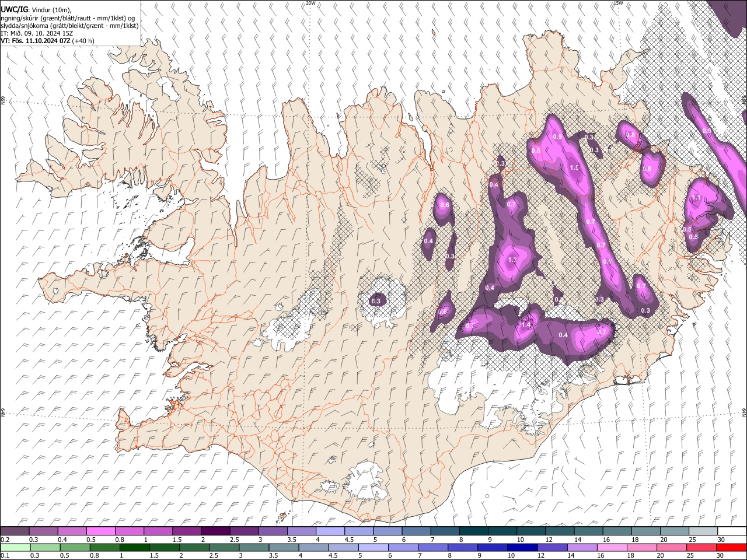
Task: Select the bright pink snow swatch starting at 0.5
Action: (x=100, y=531)
